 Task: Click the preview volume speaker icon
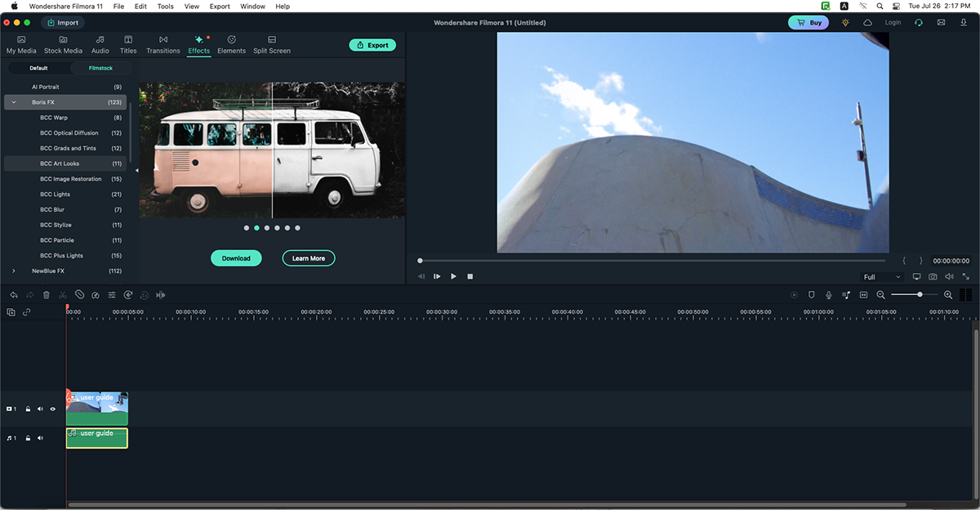pyautogui.click(x=949, y=277)
